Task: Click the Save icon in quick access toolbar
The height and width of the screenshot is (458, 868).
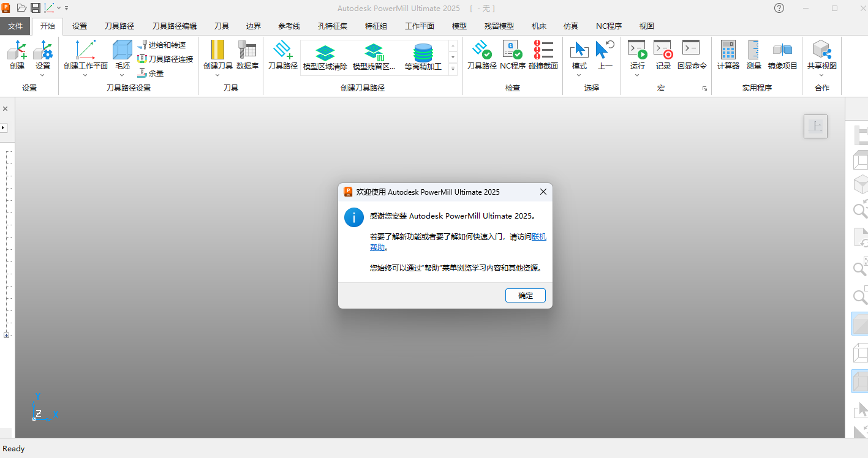Action: 35,8
